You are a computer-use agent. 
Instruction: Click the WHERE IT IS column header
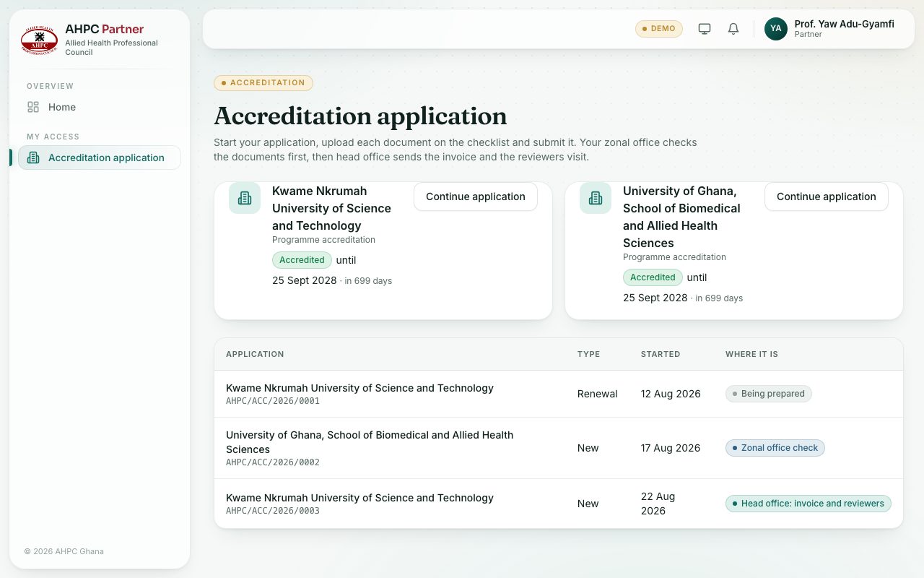[x=751, y=354]
